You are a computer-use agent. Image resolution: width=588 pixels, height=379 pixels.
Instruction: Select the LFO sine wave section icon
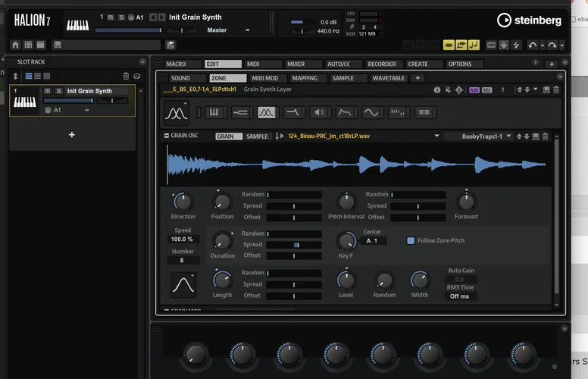click(371, 112)
